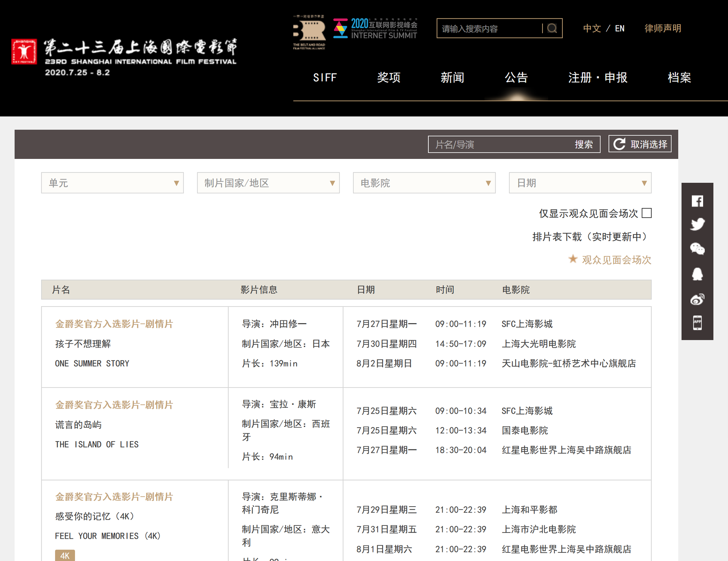Open the mobile APP icon in sidebar
The width and height of the screenshot is (728, 561).
[x=697, y=323]
